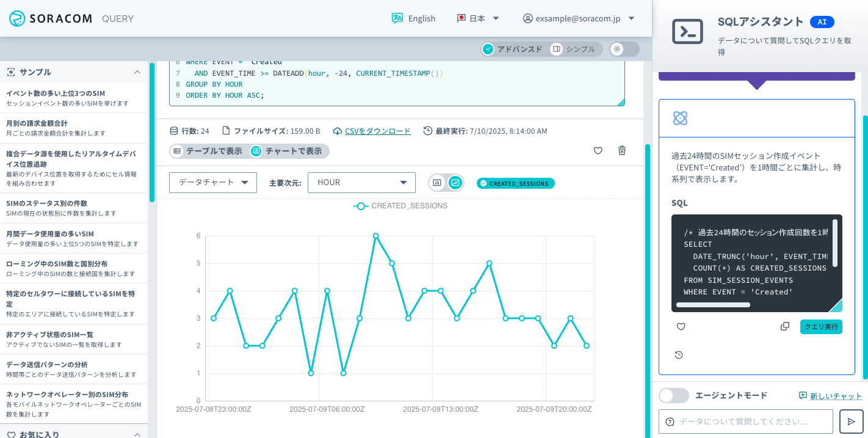868x438 pixels.
Task: Click the user account icon
Action: pyautogui.click(x=528, y=18)
